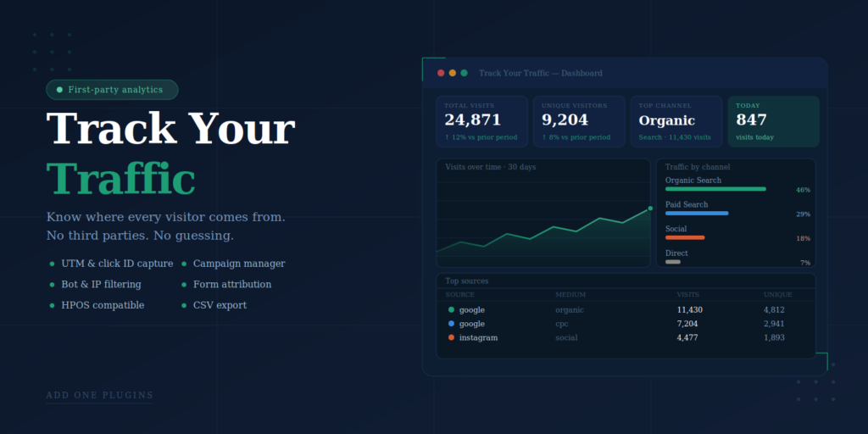
Task: Click the dashboard window title text
Action: (x=540, y=73)
